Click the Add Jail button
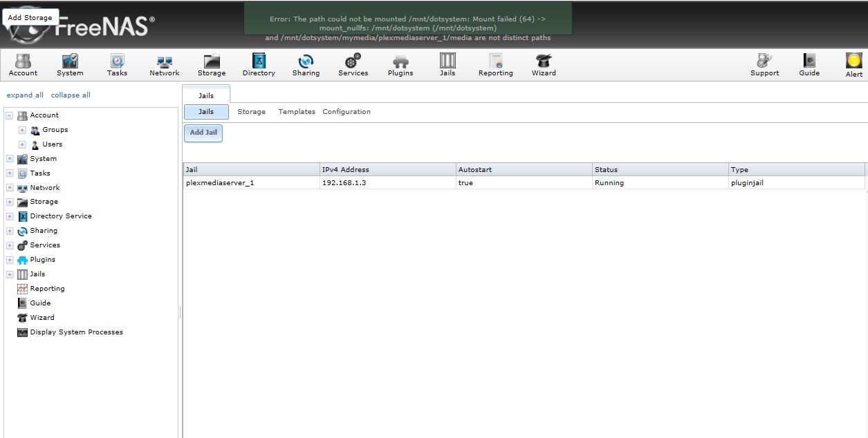The height and width of the screenshot is (438, 868). point(203,133)
